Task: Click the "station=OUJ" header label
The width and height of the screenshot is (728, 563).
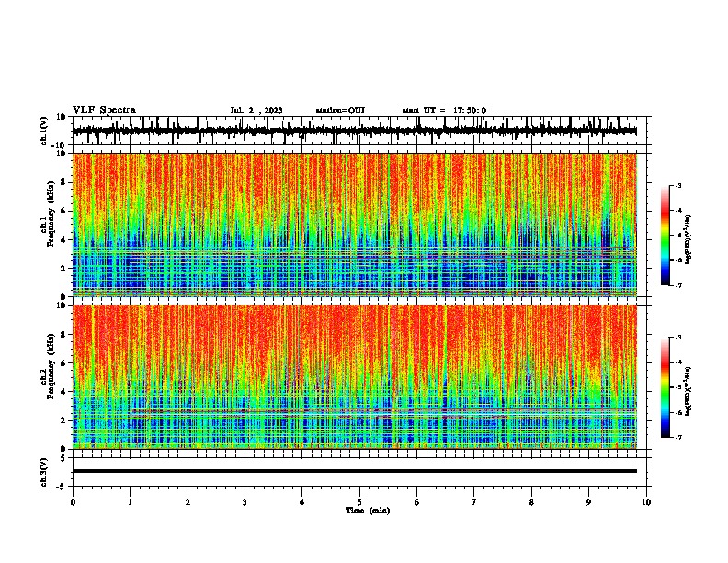Action: click(340, 110)
